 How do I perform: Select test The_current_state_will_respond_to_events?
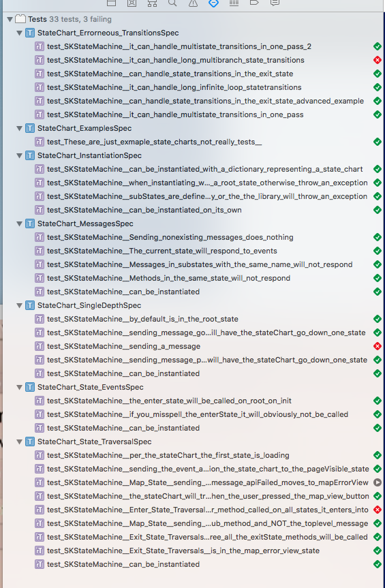(x=192, y=251)
